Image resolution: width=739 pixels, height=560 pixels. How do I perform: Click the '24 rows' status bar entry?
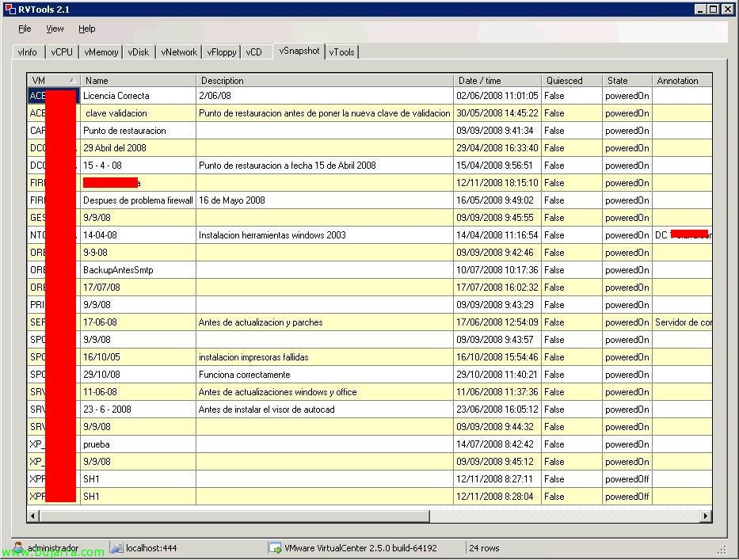[x=484, y=548]
